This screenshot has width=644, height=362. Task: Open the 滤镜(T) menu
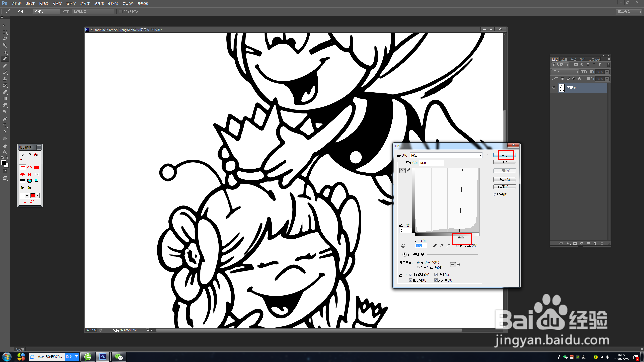pyautogui.click(x=99, y=4)
